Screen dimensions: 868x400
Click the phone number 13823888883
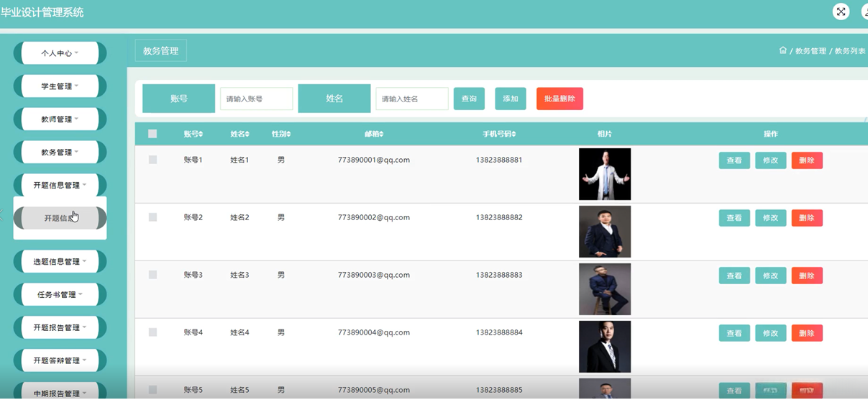(x=499, y=275)
